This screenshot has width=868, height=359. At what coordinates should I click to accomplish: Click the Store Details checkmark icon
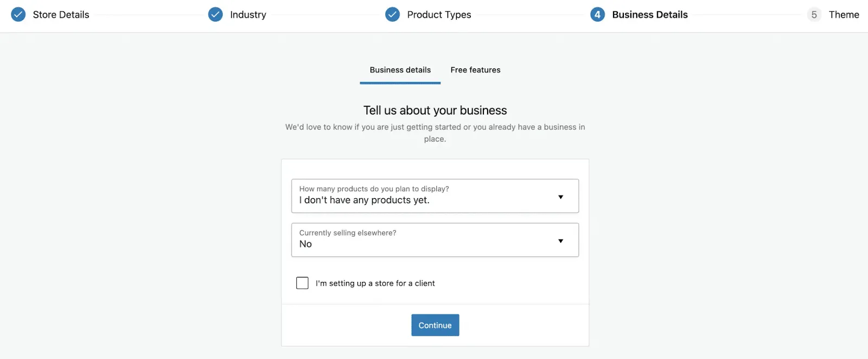[x=18, y=15]
